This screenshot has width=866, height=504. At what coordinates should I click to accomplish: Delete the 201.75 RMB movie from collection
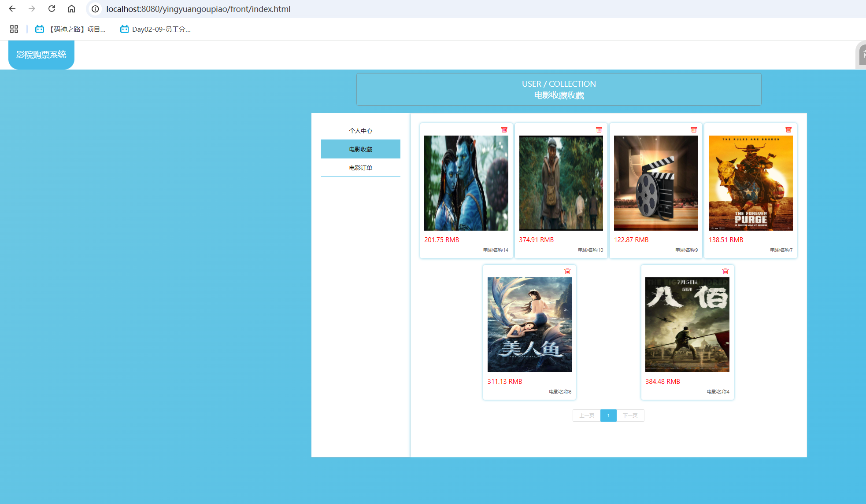point(504,129)
